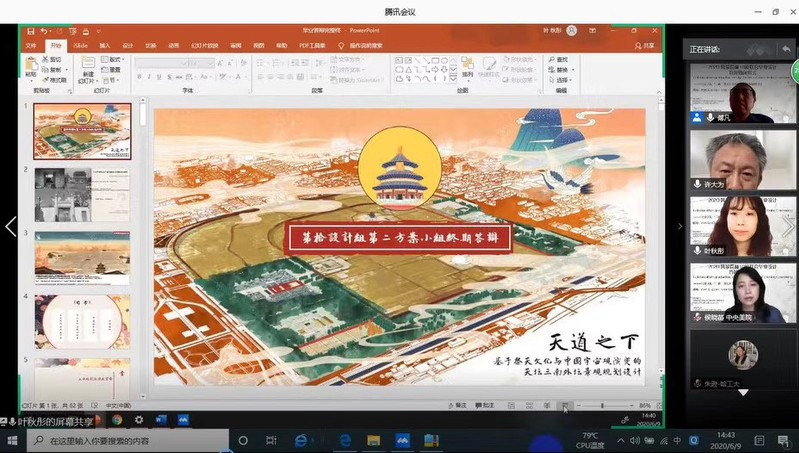
Task: Collapse the PowerPoint ribbon with chevron arrow
Action: pyautogui.click(x=659, y=92)
